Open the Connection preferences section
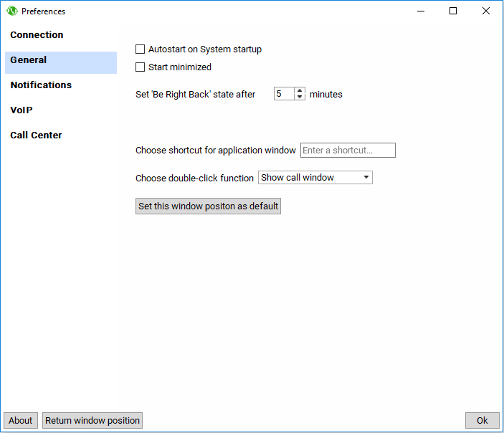The height and width of the screenshot is (433, 504). point(37,35)
